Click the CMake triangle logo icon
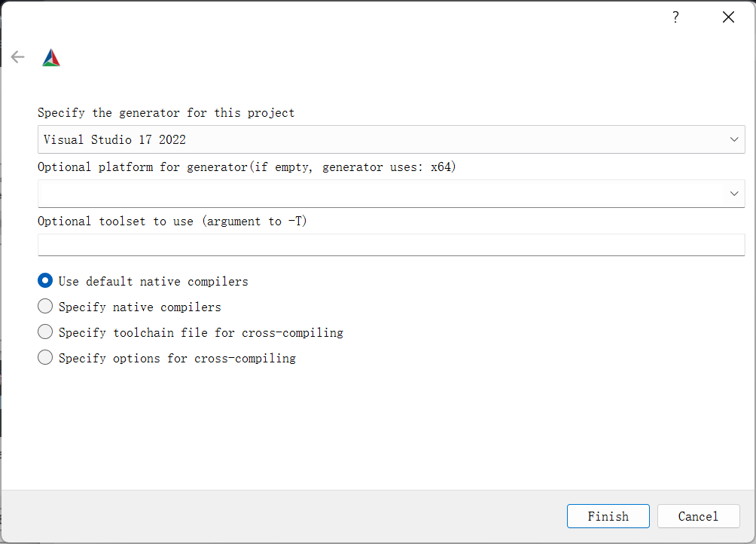Viewport: 756px width, 544px height. (x=51, y=58)
